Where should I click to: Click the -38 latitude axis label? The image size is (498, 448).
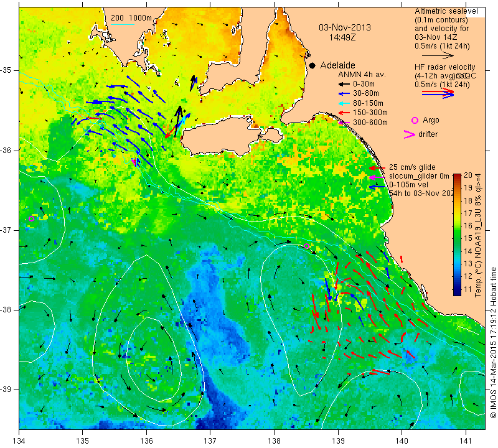6,310
